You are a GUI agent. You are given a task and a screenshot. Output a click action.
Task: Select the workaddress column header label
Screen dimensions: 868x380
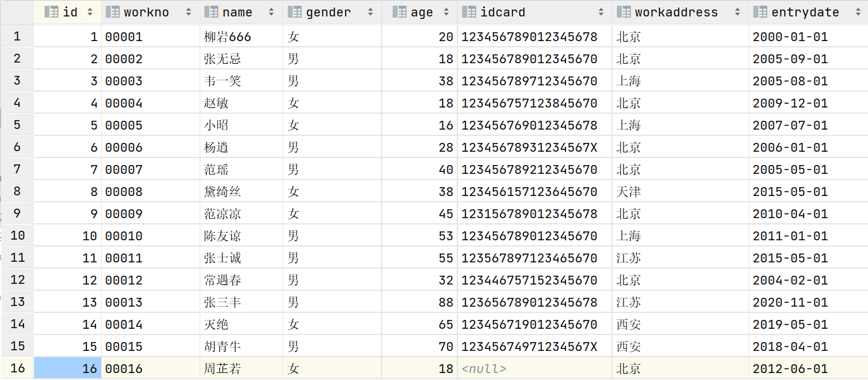tap(677, 12)
